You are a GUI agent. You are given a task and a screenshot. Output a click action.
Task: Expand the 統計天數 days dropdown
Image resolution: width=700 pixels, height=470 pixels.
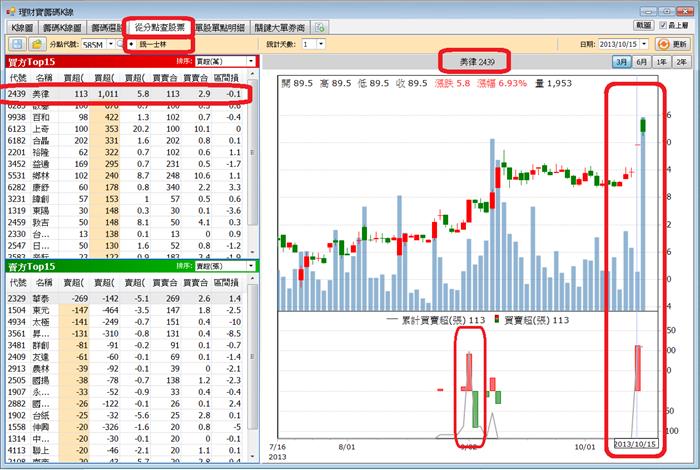[319, 44]
